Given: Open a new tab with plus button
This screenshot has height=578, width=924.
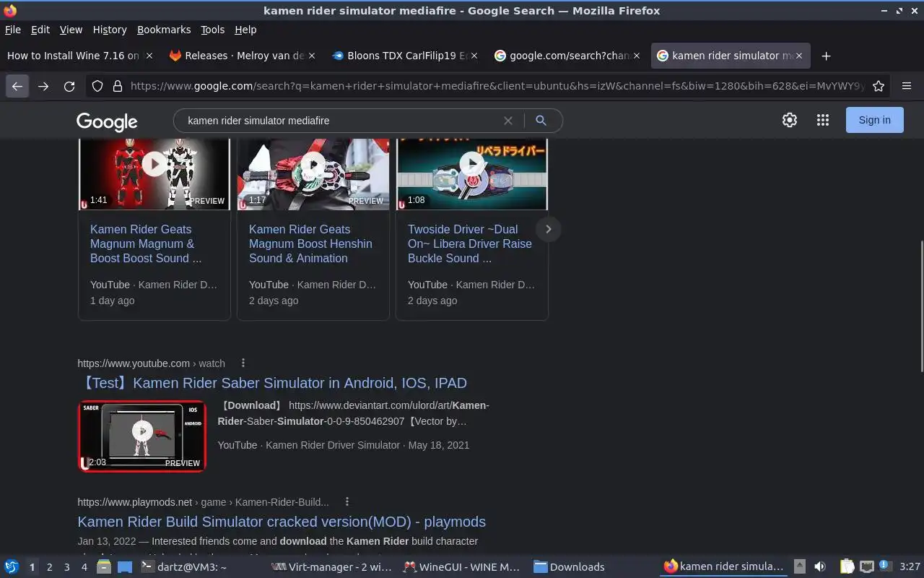Looking at the screenshot, I should (827, 56).
